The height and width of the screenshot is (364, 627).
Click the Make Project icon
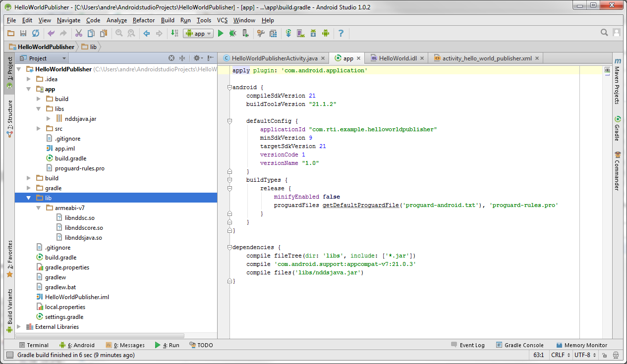point(174,33)
